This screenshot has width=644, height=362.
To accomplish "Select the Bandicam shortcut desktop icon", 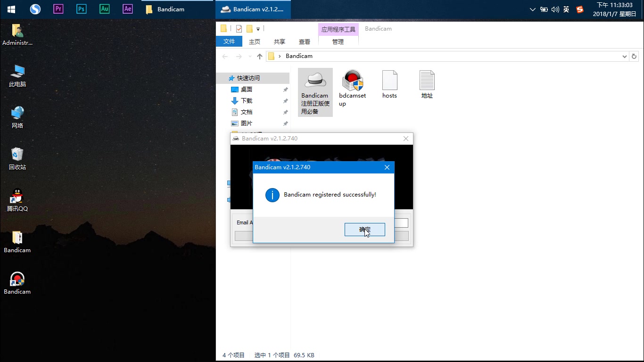I will (17, 284).
